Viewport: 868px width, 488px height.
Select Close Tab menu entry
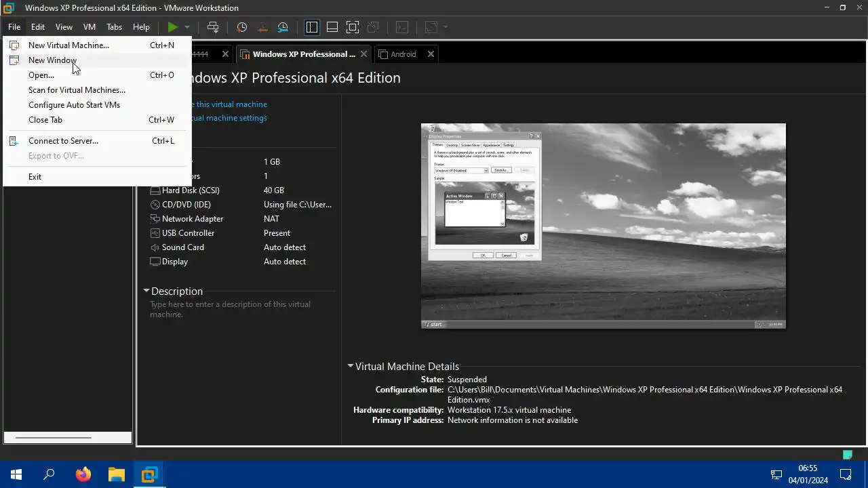[98, 120]
